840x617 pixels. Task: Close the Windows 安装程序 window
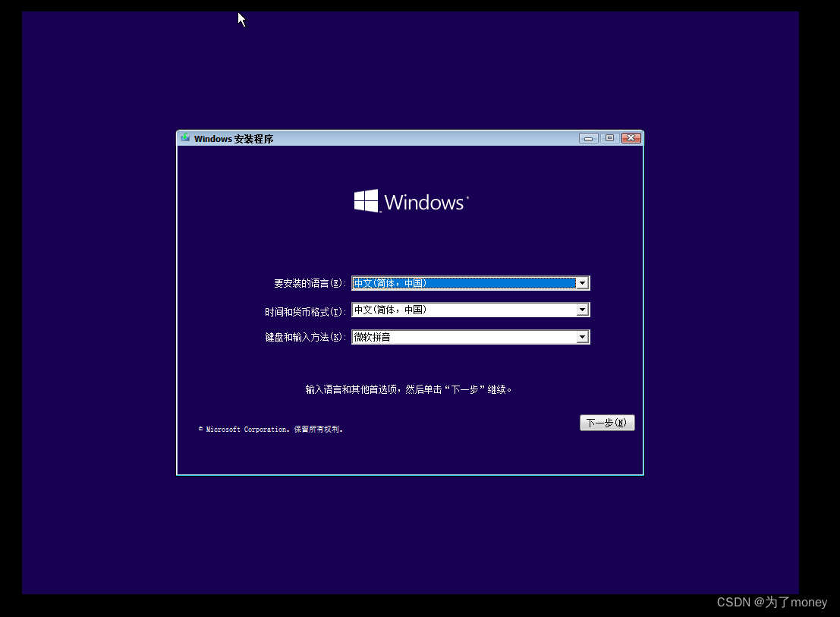click(631, 138)
